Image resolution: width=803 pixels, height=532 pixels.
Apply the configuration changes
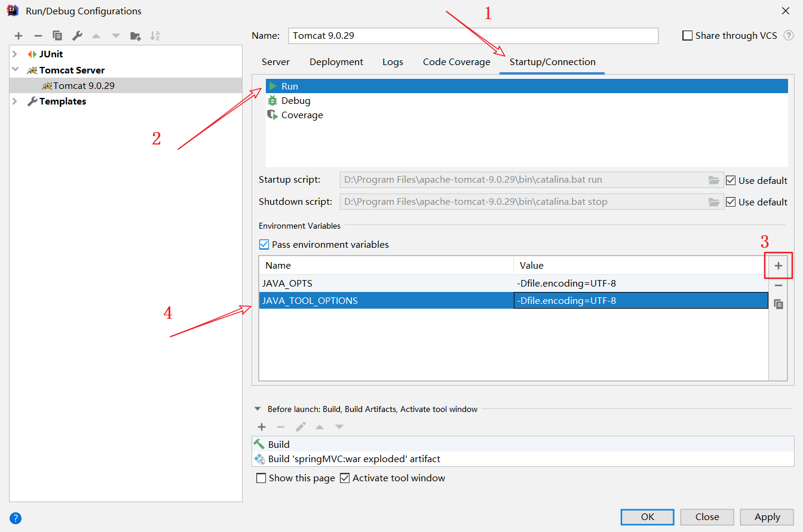click(767, 517)
